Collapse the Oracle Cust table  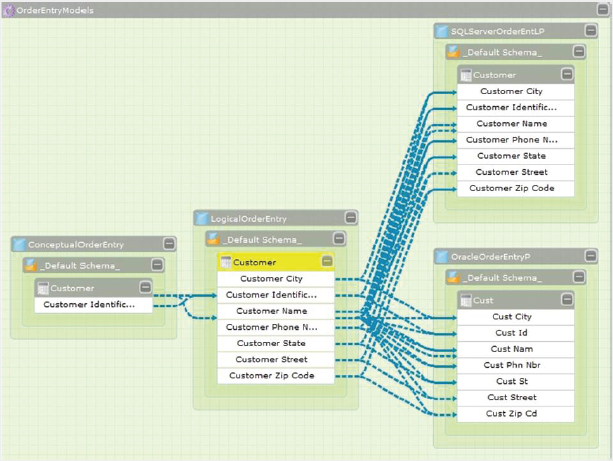click(x=567, y=300)
